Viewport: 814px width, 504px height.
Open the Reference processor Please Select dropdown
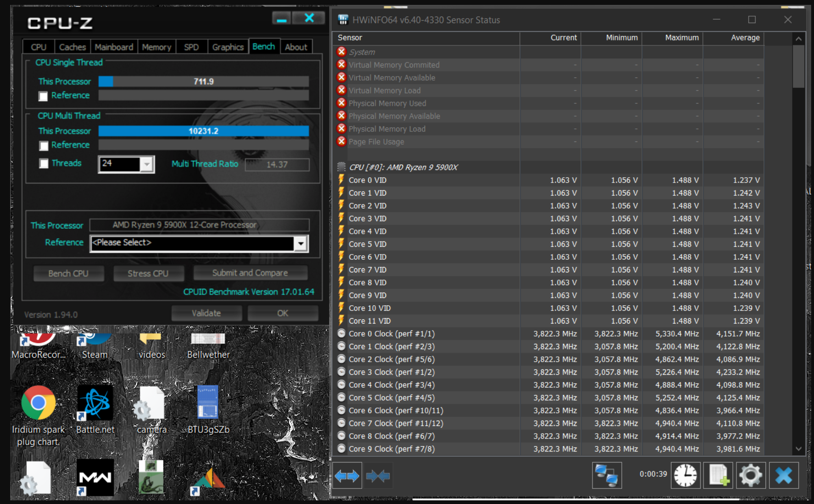199,243
